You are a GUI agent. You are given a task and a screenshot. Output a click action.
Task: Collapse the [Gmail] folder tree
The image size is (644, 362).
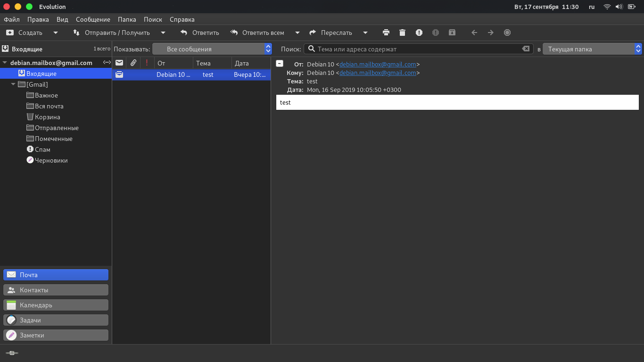point(14,85)
